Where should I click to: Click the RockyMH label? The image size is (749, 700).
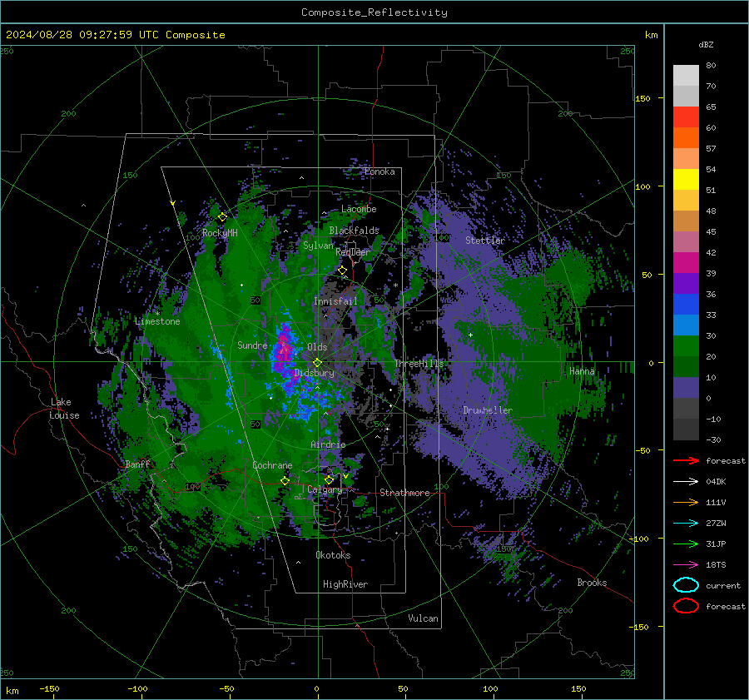[220, 233]
